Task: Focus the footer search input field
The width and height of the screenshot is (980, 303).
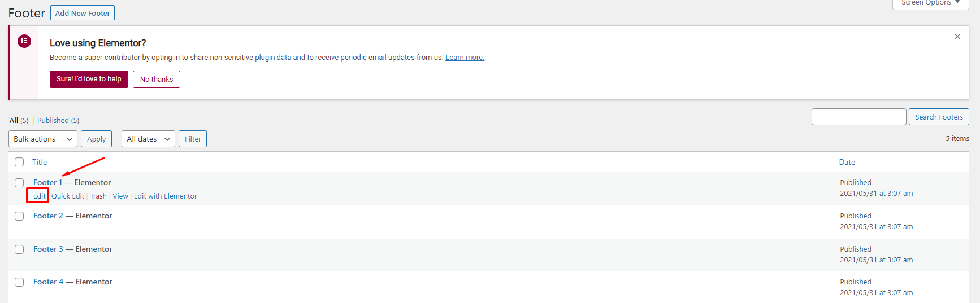Action: click(859, 117)
